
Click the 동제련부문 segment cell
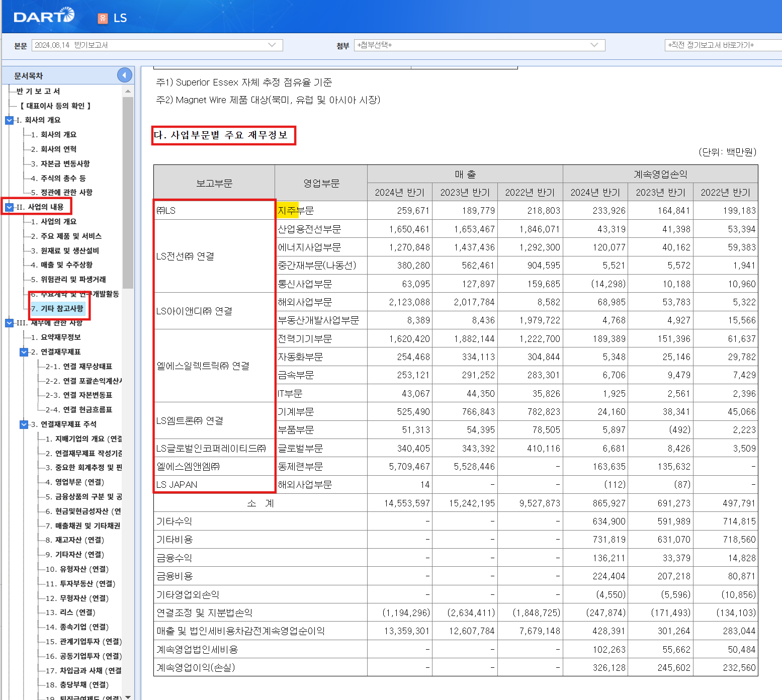click(x=321, y=467)
